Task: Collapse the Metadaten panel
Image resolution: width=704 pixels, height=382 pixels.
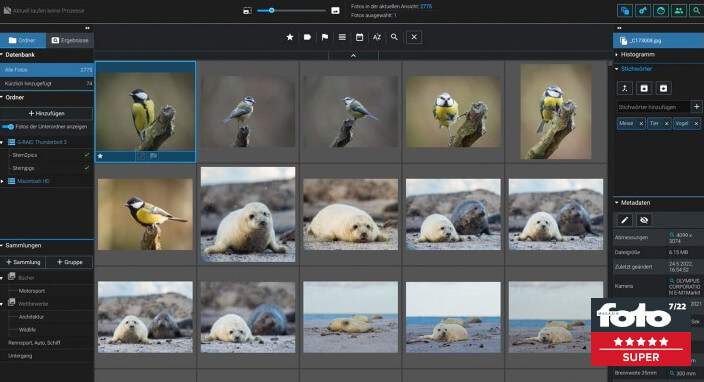Action: (x=617, y=203)
